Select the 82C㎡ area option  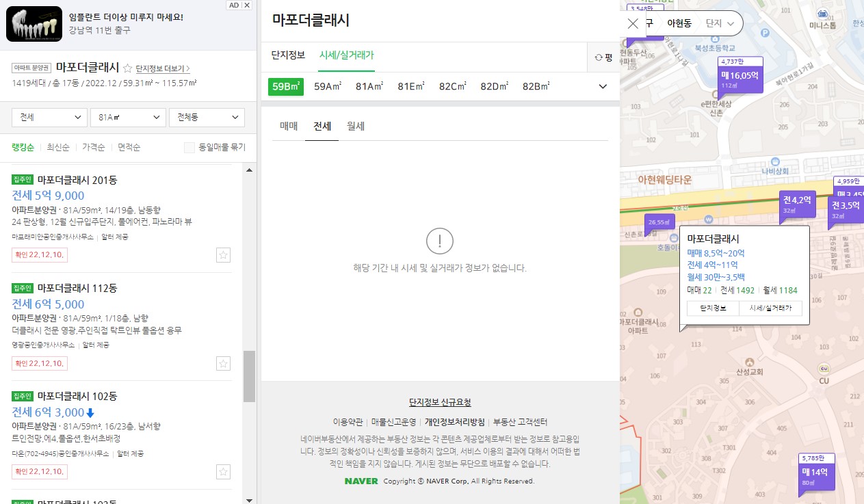click(453, 86)
